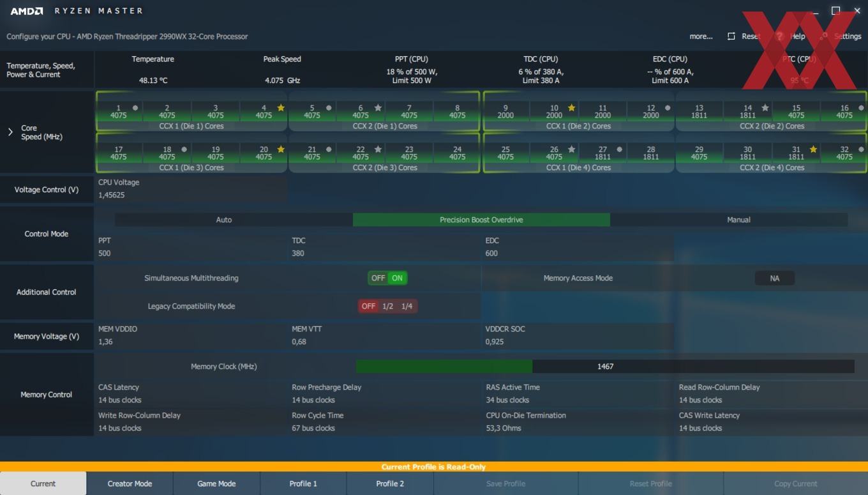868x495 pixels.
Task: Click the Temperature 48.13 °C reading
Action: 153,80
